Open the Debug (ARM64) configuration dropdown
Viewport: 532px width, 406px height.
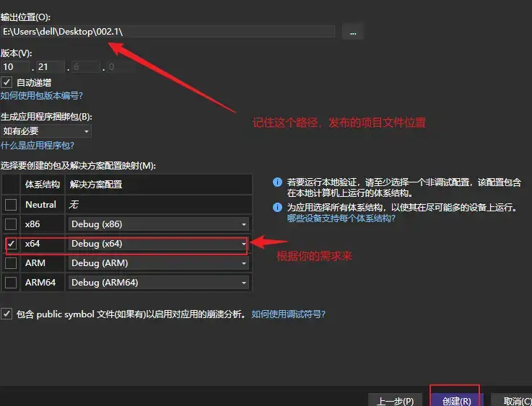click(x=159, y=283)
